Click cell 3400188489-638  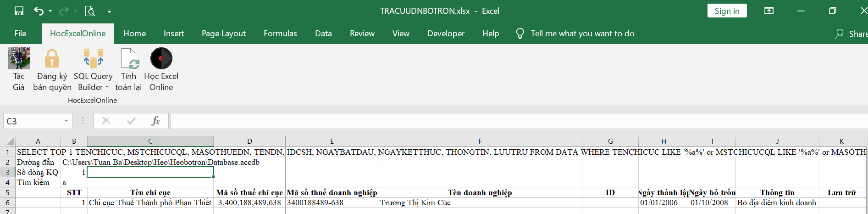(x=332, y=203)
